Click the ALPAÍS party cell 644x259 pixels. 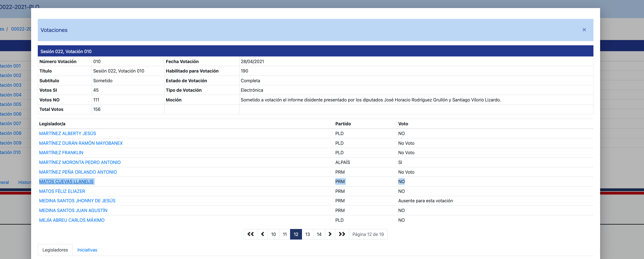pyautogui.click(x=343, y=162)
